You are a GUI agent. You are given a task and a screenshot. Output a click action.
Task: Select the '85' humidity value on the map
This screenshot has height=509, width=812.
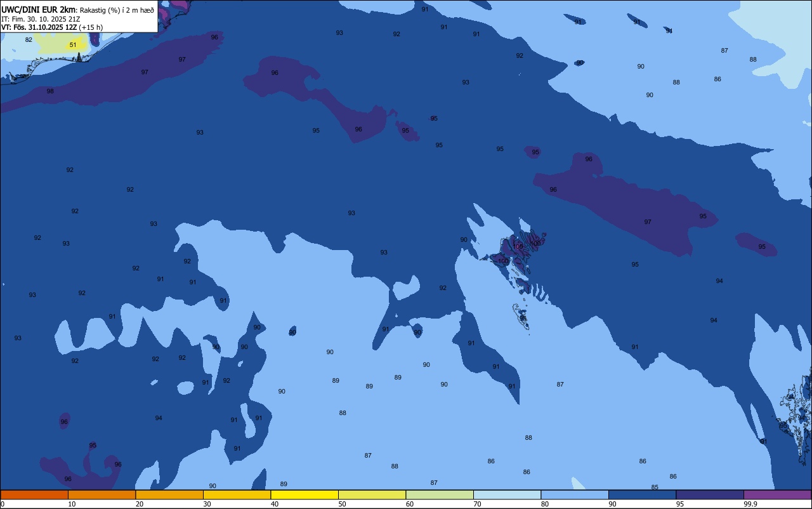point(655,487)
